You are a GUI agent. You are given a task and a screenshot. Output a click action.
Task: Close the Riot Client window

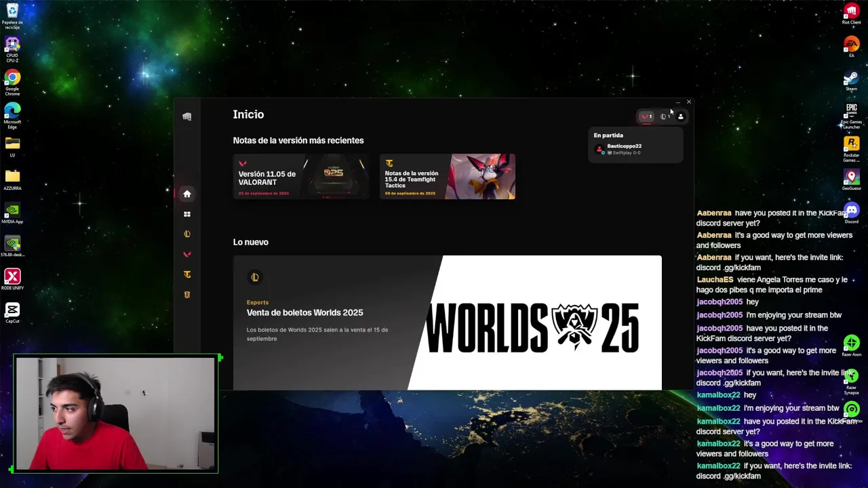point(689,102)
